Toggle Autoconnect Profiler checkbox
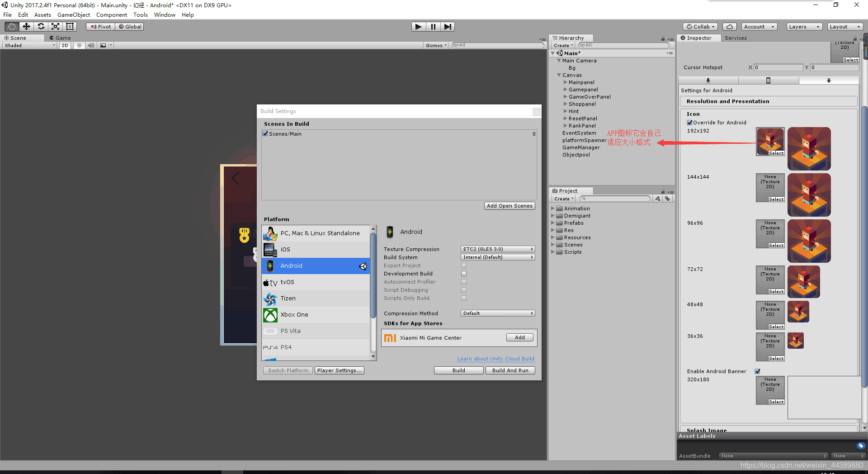The height and width of the screenshot is (474, 868). (464, 282)
